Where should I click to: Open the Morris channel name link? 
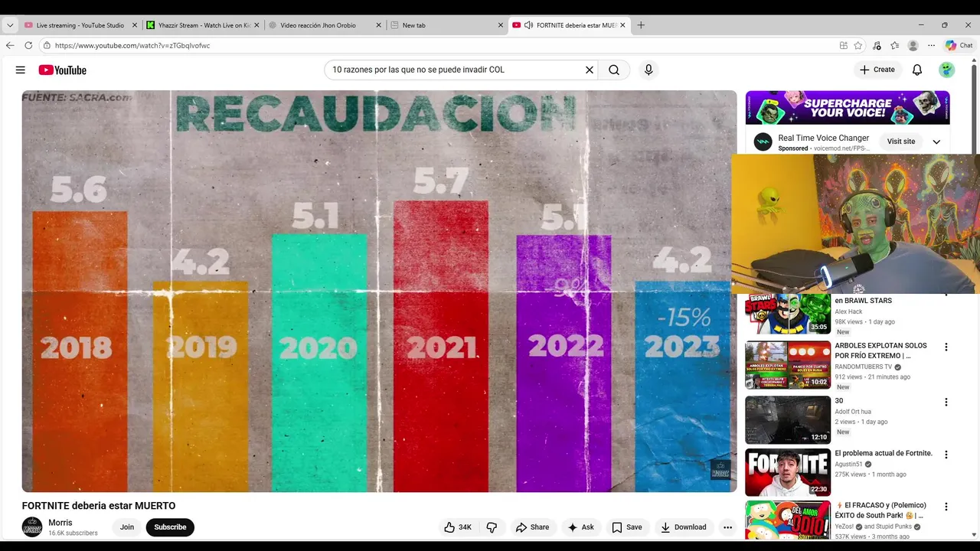[60, 523]
